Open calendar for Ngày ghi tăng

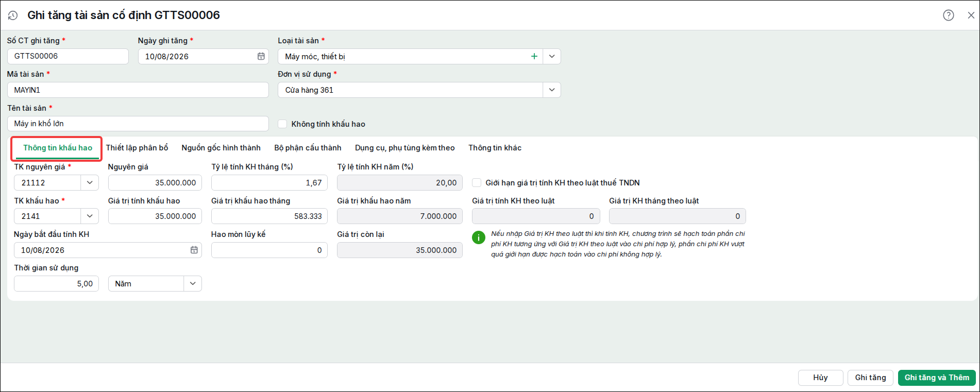click(x=261, y=56)
